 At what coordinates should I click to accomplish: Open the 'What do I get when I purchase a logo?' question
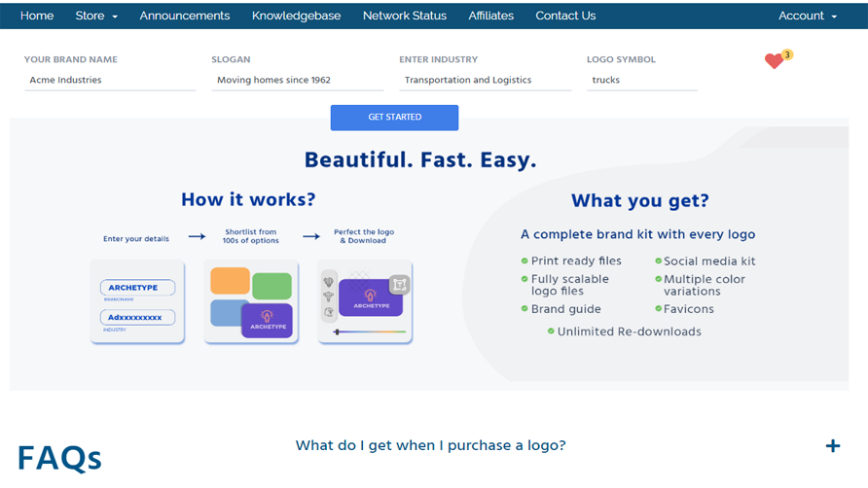coord(431,445)
